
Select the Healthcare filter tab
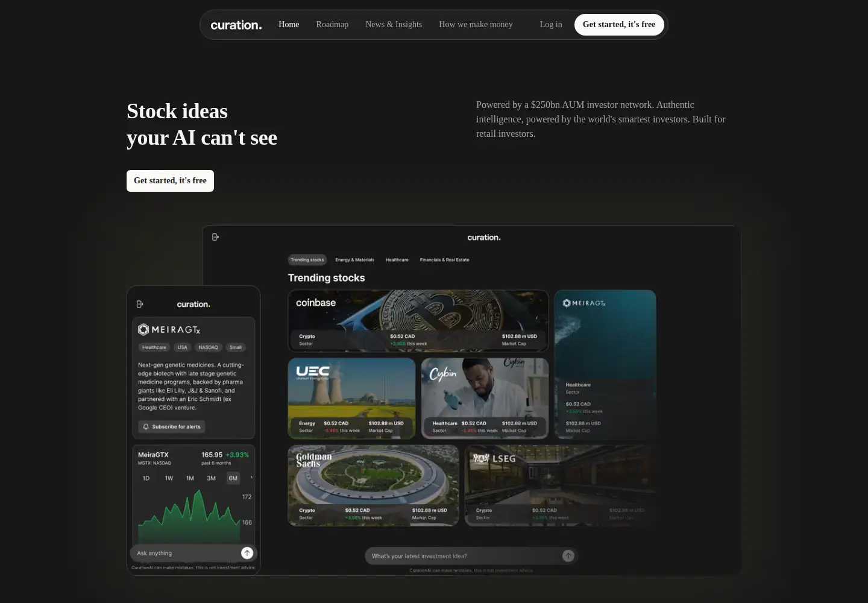click(397, 260)
